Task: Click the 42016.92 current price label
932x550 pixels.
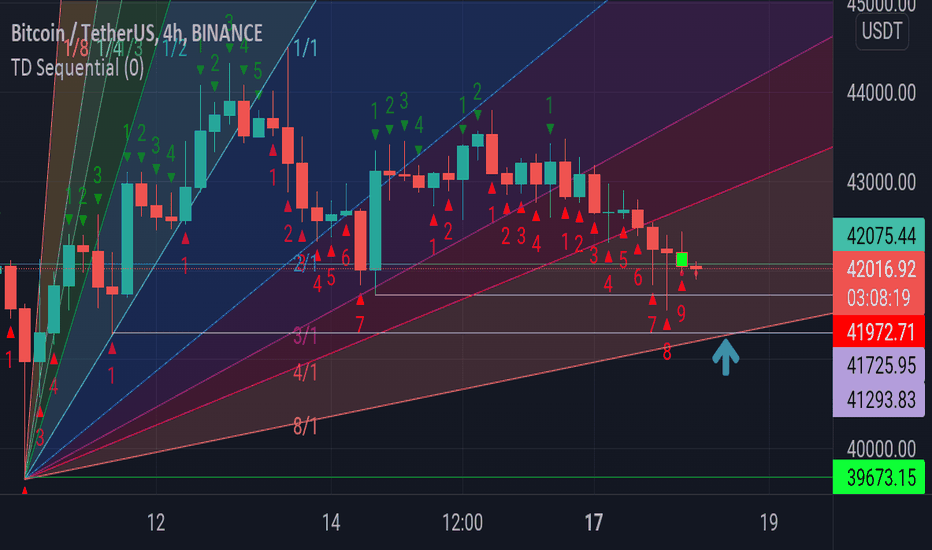Action: coord(881,269)
